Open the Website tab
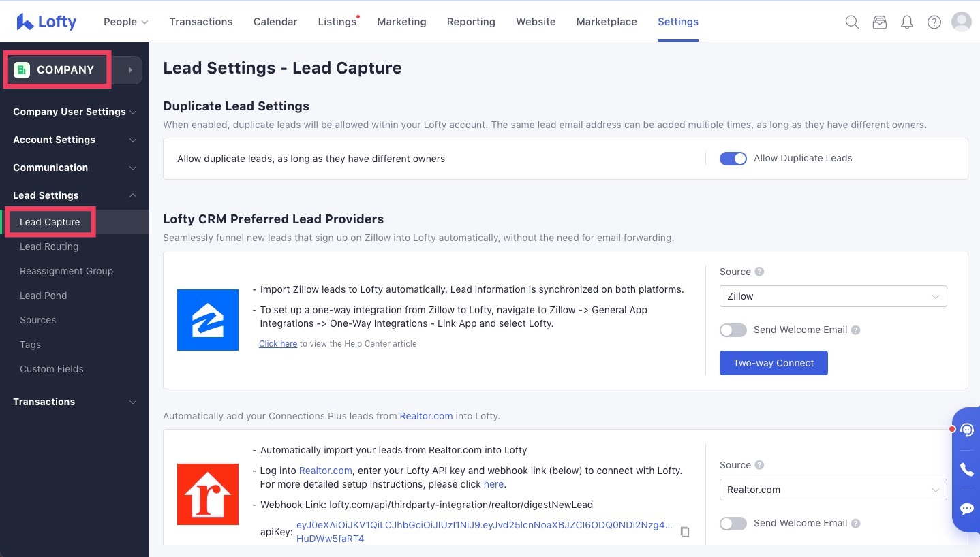This screenshot has height=557, width=980. (x=536, y=22)
